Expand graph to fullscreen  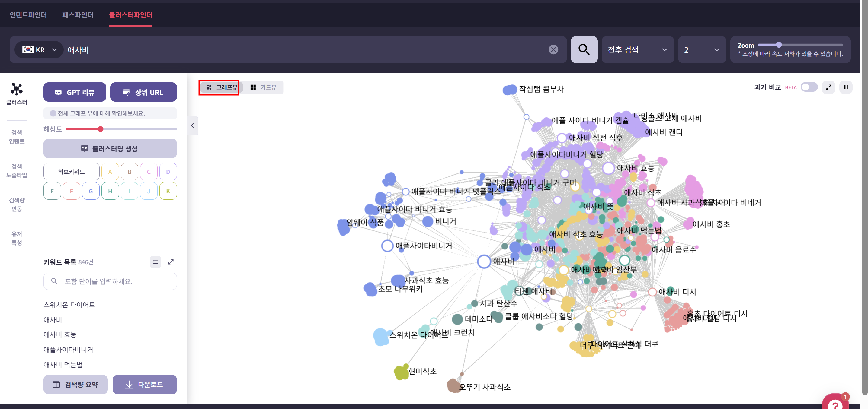point(828,87)
